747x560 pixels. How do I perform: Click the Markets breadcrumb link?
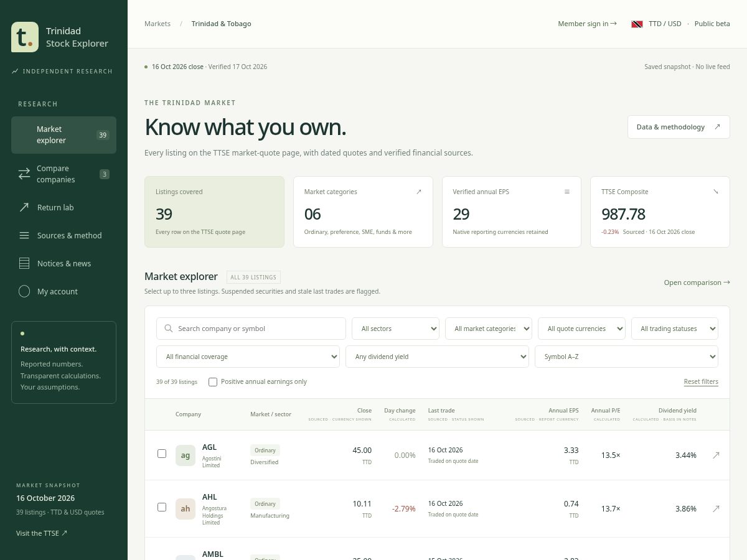(x=157, y=24)
